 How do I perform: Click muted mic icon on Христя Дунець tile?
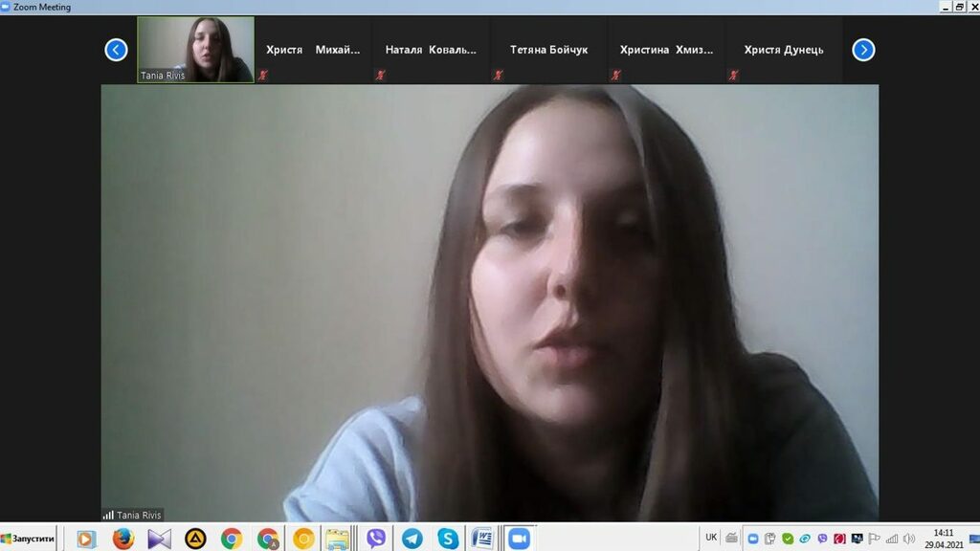coord(734,75)
